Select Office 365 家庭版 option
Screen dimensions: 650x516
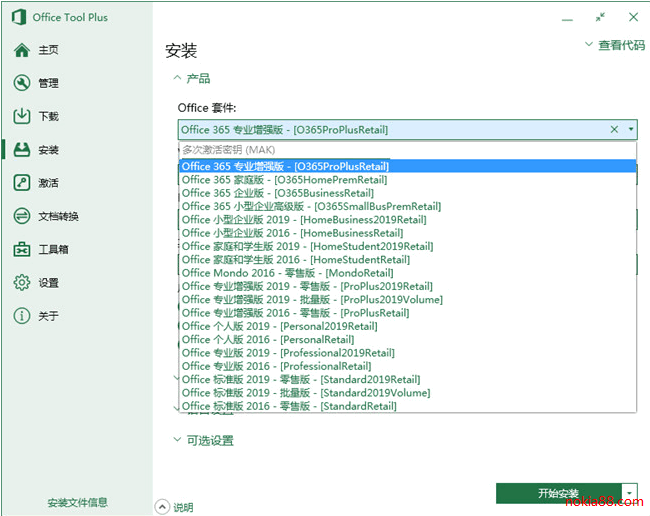click(x=408, y=179)
